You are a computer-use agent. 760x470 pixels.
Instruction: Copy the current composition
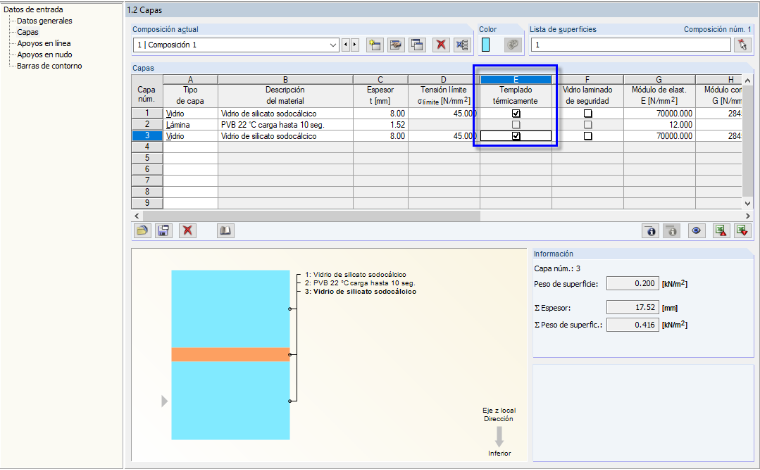(x=417, y=45)
